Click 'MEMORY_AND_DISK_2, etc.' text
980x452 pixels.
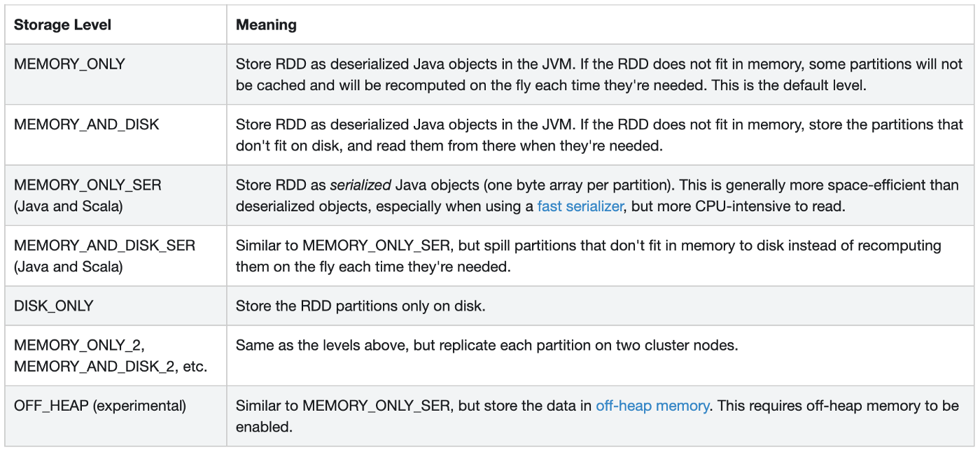[111, 366]
